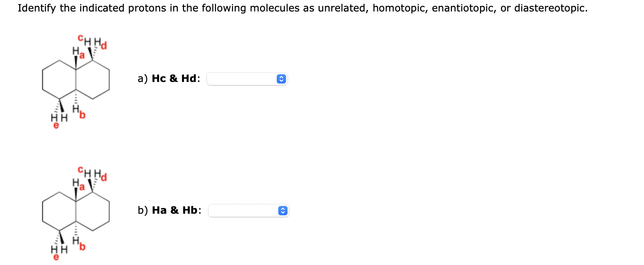Viewport: 644px width, 265px height.
Task: Open the answer dropdown for Ha & Hb
Action: (x=248, y=211)
